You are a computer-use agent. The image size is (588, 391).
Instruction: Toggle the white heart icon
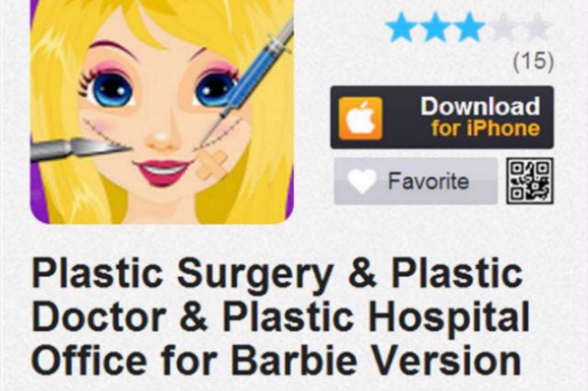361,181
